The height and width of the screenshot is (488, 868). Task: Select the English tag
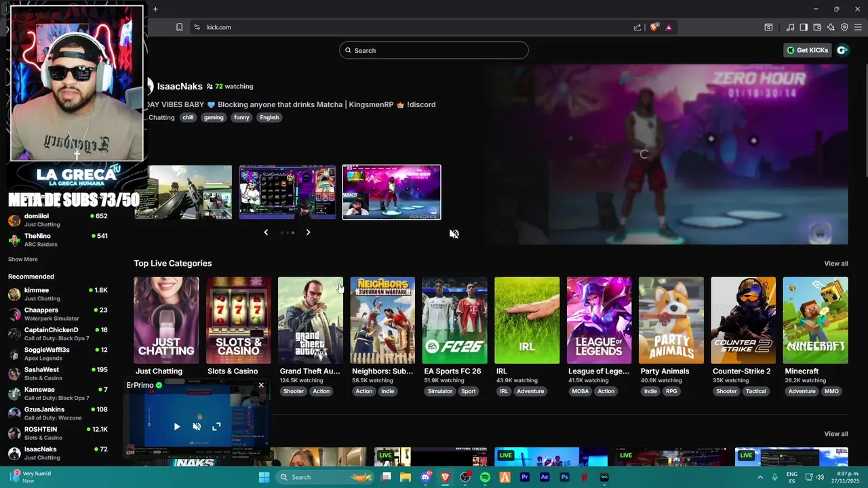[x=269, y=117]
